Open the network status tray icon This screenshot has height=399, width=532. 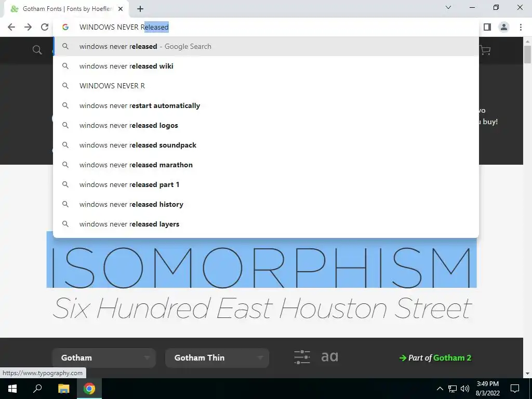[453, 389]
